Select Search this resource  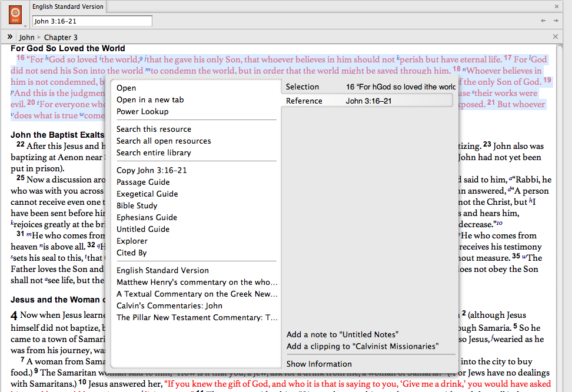tap(154, 129)
